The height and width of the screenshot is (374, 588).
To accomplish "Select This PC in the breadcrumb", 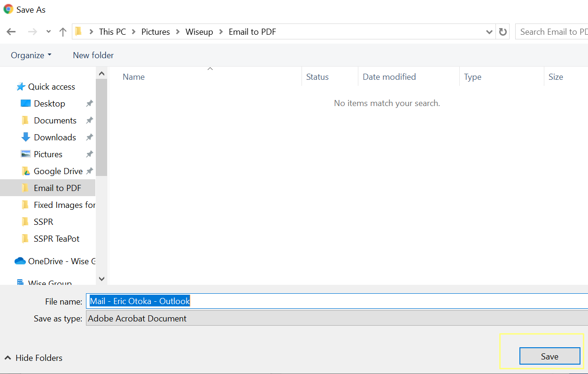I will 112,32.
